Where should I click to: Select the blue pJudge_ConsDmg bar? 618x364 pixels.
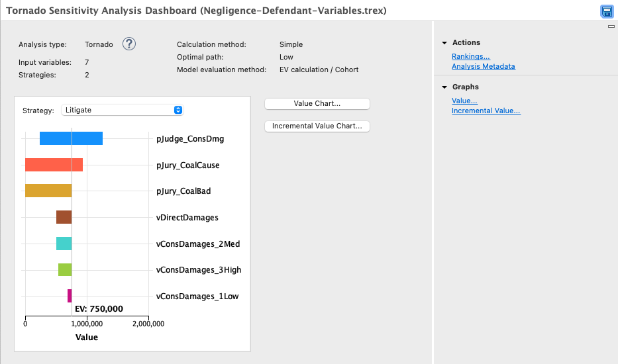point(71,138)
